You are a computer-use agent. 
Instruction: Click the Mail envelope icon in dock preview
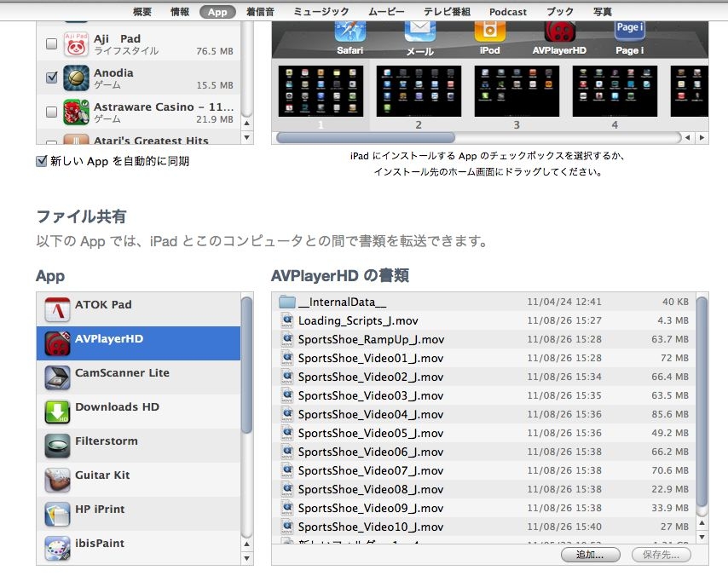point(419,32)
